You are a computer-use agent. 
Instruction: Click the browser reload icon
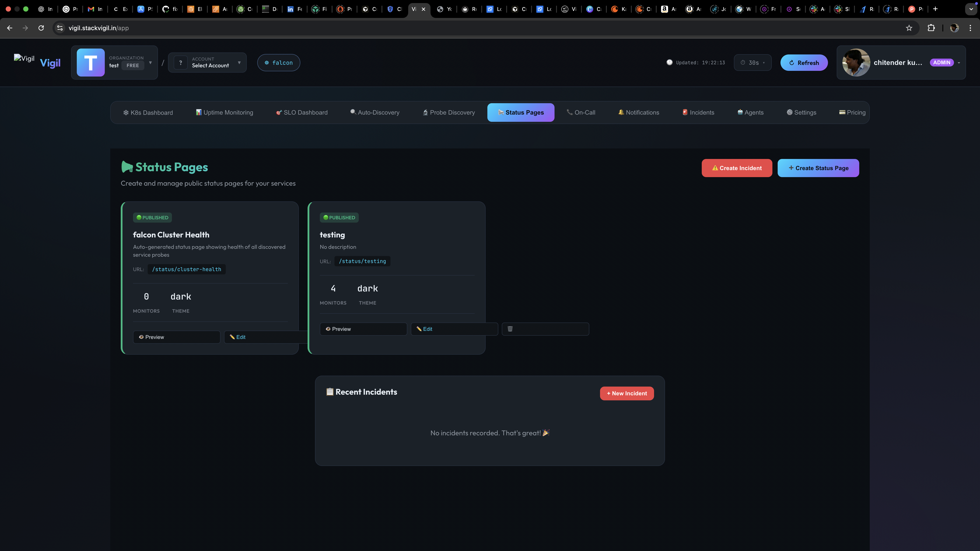click(x=41, y=28)
